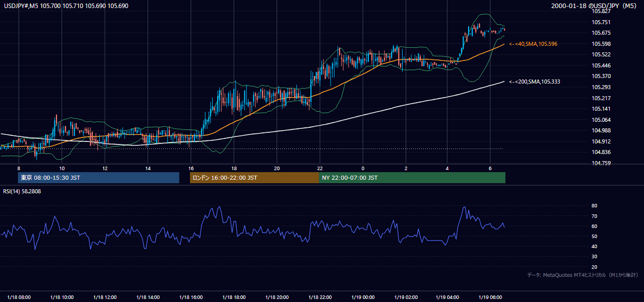The image size is (644, 302).
Task: Click the 1/18 22:00 time axis label
Action: 319,297
